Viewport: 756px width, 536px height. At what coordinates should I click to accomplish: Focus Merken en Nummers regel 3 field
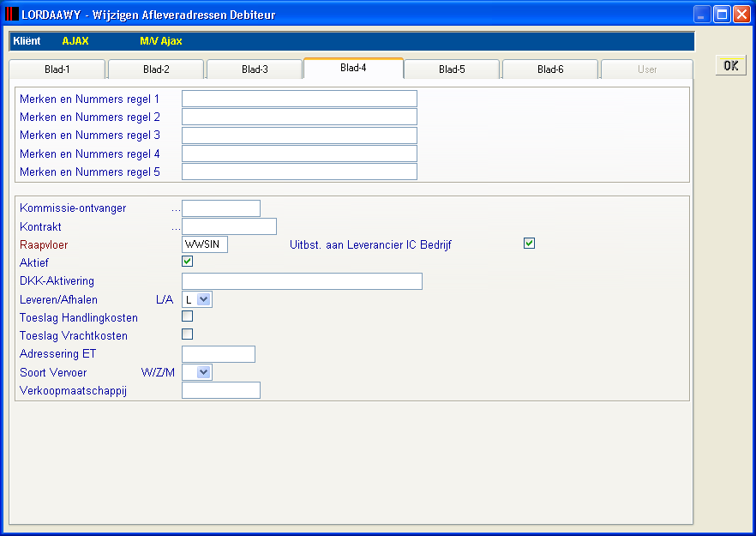(x=299, y=136)
